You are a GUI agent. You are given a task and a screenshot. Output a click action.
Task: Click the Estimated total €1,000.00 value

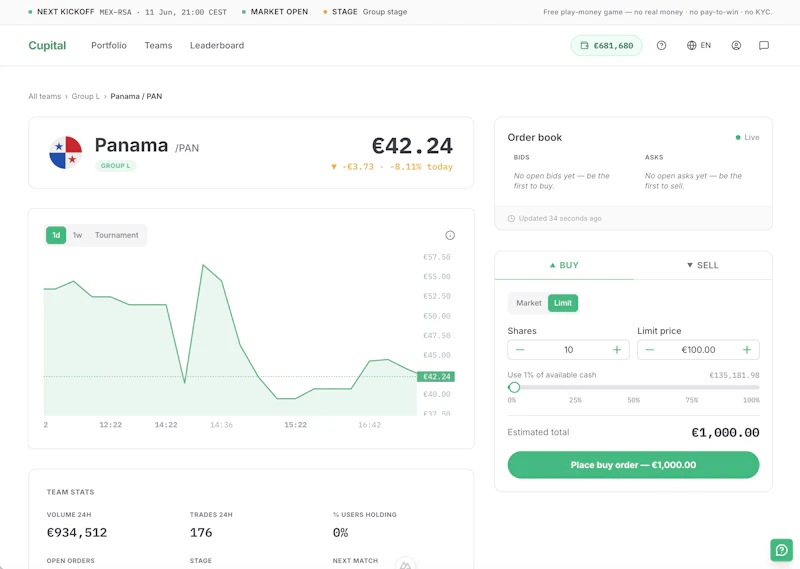(x=725, y=433)
